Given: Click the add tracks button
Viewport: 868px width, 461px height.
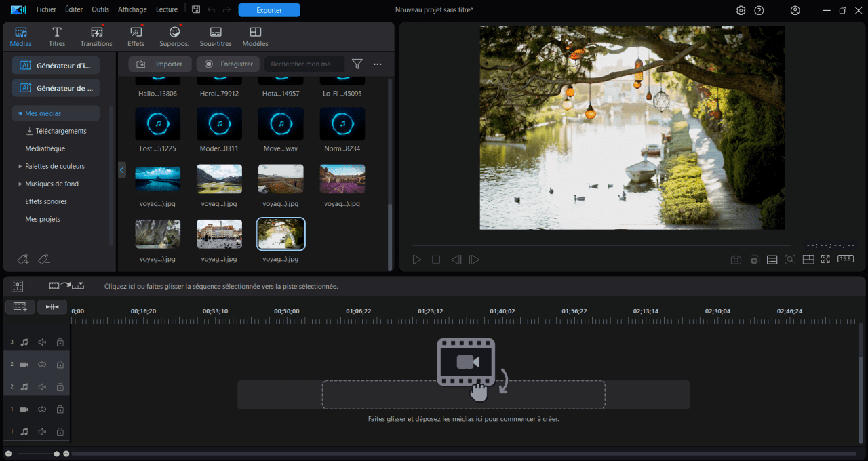Looking at the screenshot, I should click(20, 307).
